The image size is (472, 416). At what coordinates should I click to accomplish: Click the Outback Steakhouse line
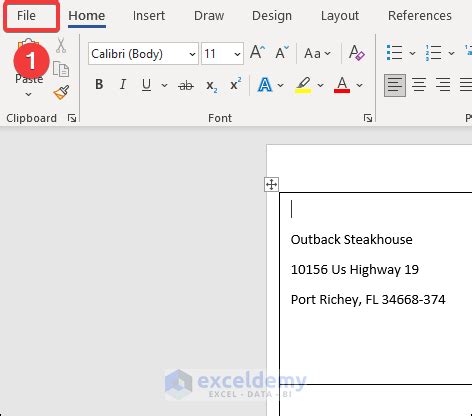tap(351, 240)
